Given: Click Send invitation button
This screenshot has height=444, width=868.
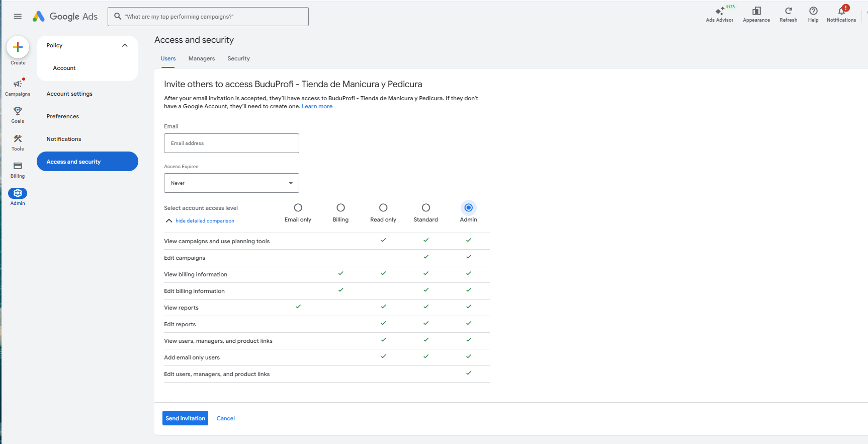Looking at the screenshot, I should [185, 418].
